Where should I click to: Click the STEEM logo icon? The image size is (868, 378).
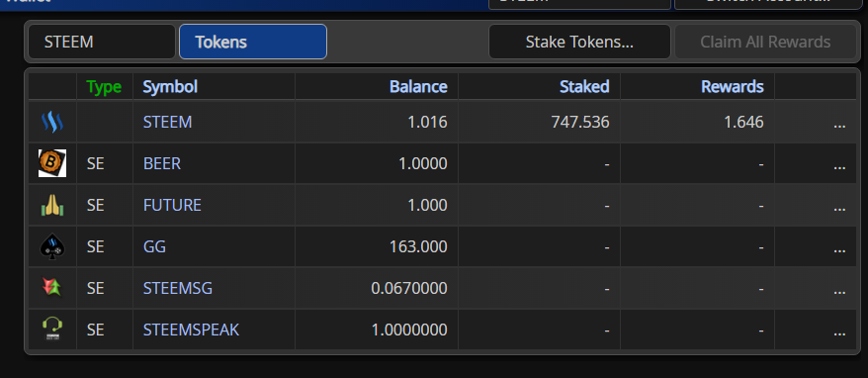pyautogui.click(x=52, y=122)
